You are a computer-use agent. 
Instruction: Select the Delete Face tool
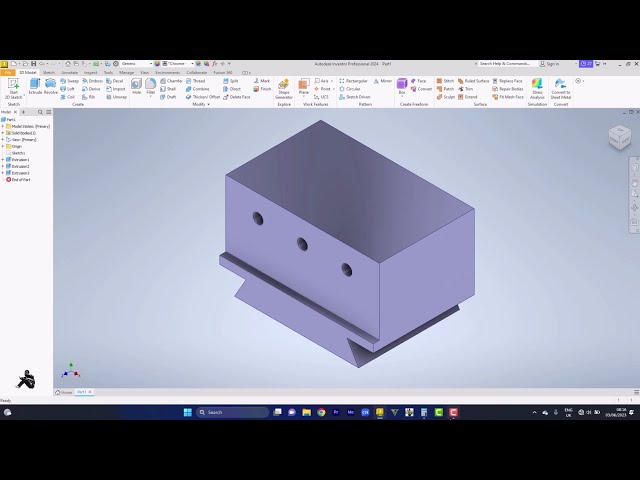(237, 97)
